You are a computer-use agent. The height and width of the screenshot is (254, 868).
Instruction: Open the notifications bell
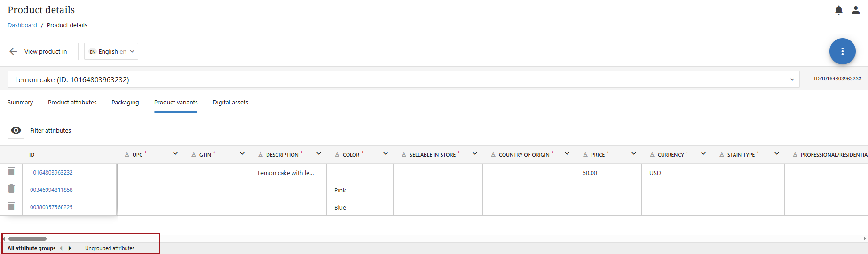click(x=838, y=10)
